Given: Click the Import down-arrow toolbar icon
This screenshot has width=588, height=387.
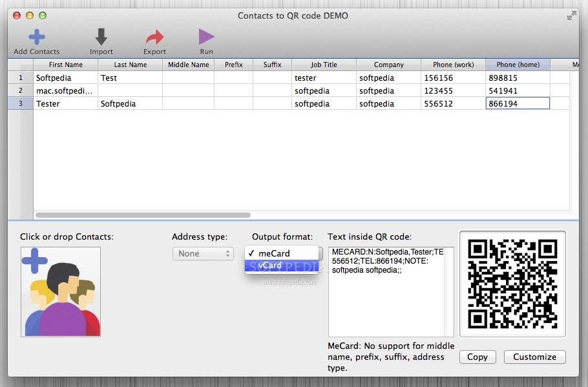Looking at the screenshot, I should 101,37.
